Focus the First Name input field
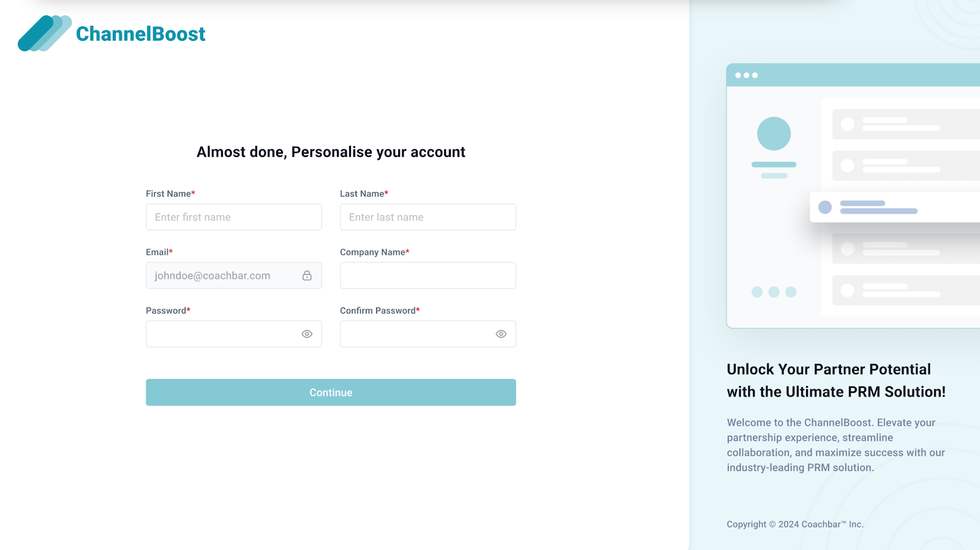Image resolution: width=980 pixels, height=550 pixels. click(233, 217)
